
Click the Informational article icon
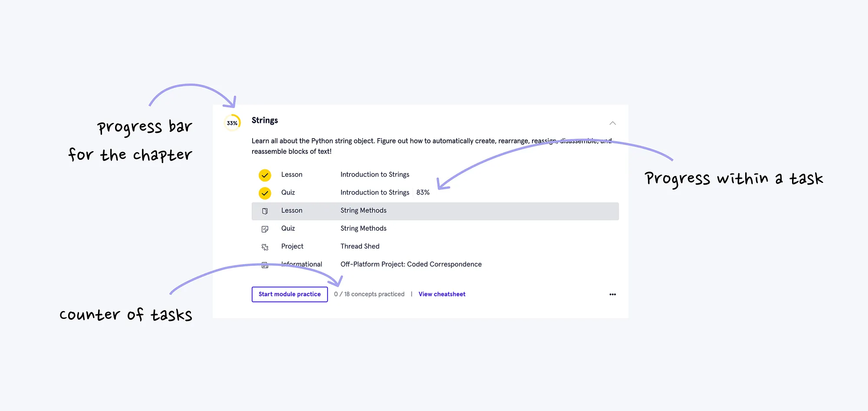click(x=265, y=265)
